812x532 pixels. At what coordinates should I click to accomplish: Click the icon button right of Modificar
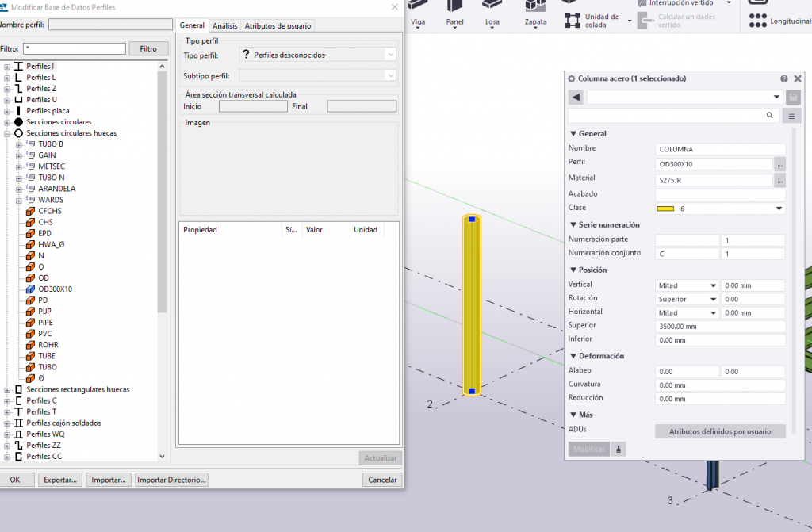point(619,449)
